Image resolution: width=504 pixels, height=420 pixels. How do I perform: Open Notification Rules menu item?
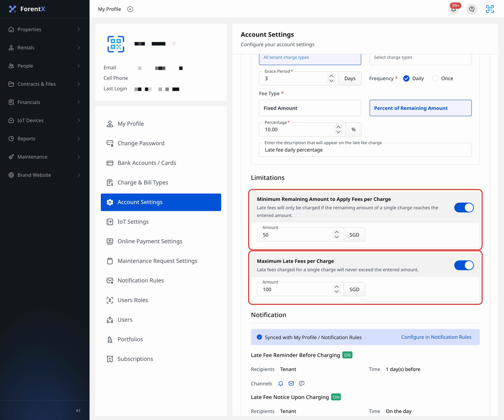[161, 281]
